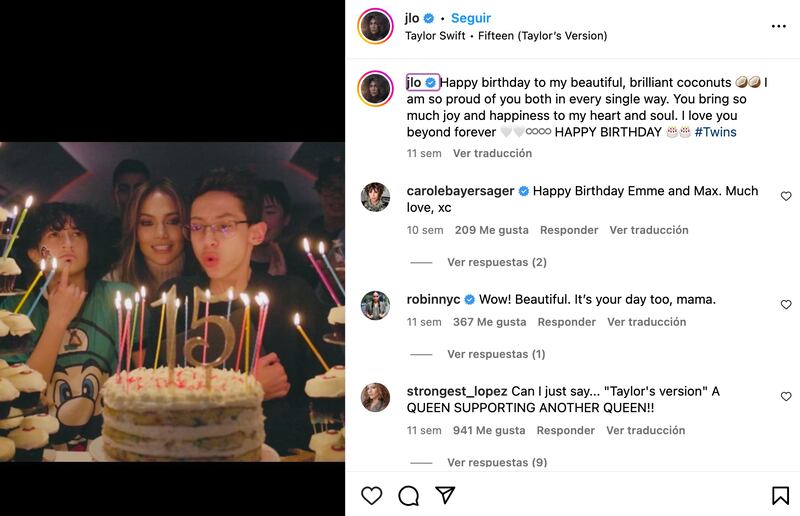The image size is (800, 516).
Task: Like strongest_lopez's comment with the heart
Action: coord(786,396)
